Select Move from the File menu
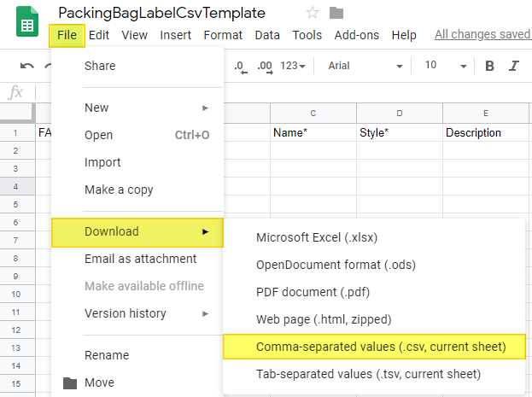Image resolution: width=532 pixels, height=397 pixels. [x=137, y=382]
